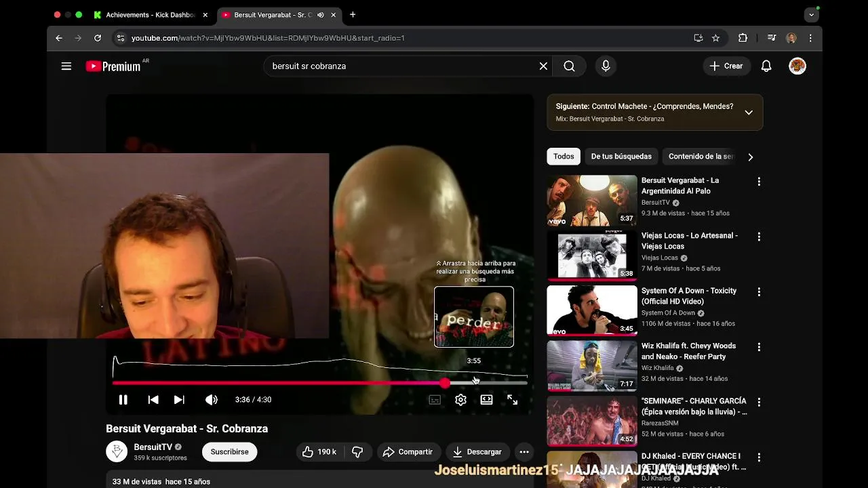Like the video with 190 k
Image resolution: width=868 pixels, height=488 pixels.
tap(319, 451)
